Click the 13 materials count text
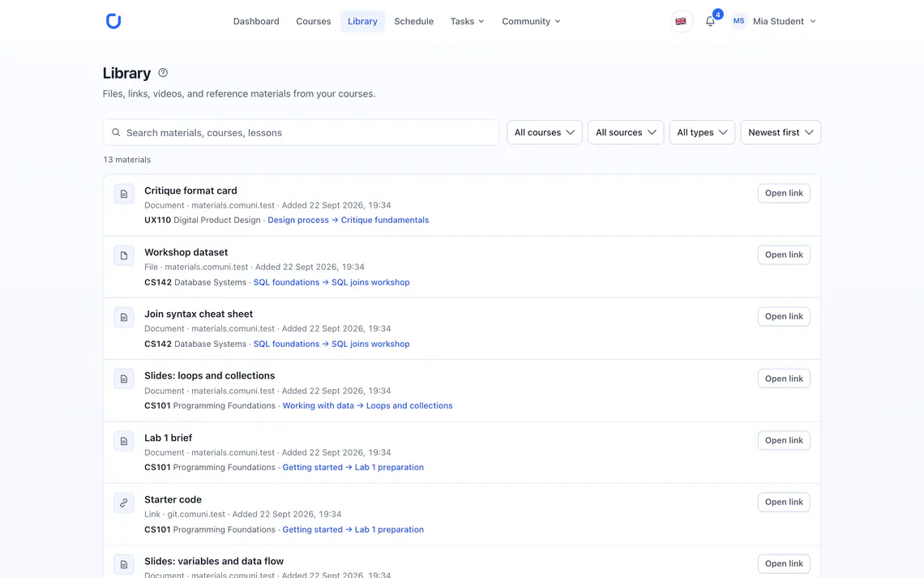 click(x=126, y=160)
